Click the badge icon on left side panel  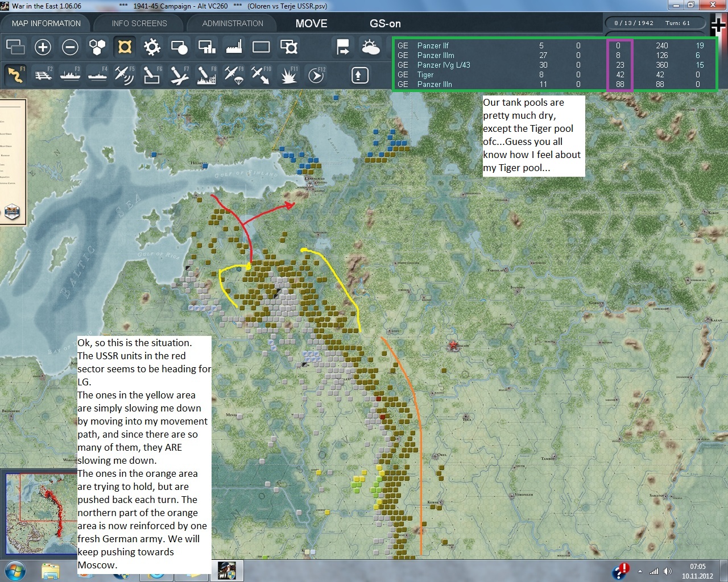[x=12, y=212]
